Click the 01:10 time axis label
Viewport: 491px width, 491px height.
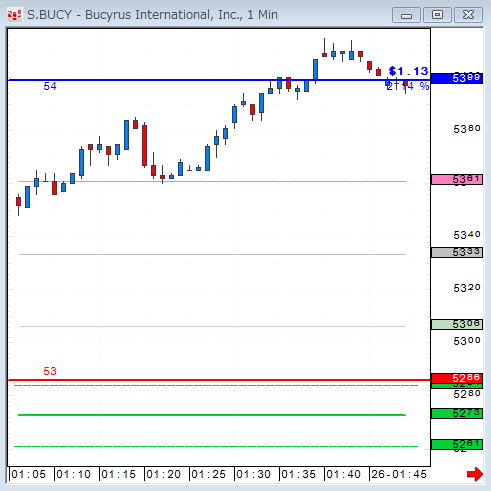tap(73, 474)
